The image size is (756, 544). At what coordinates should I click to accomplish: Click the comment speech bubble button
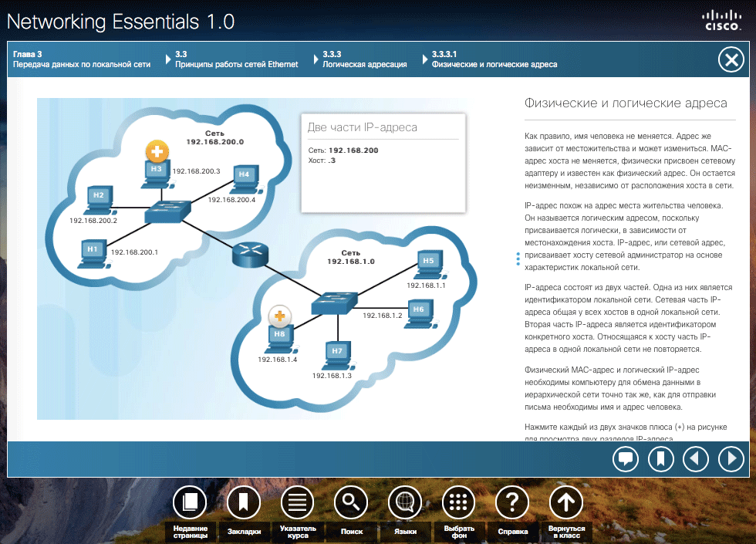(626, 458)
